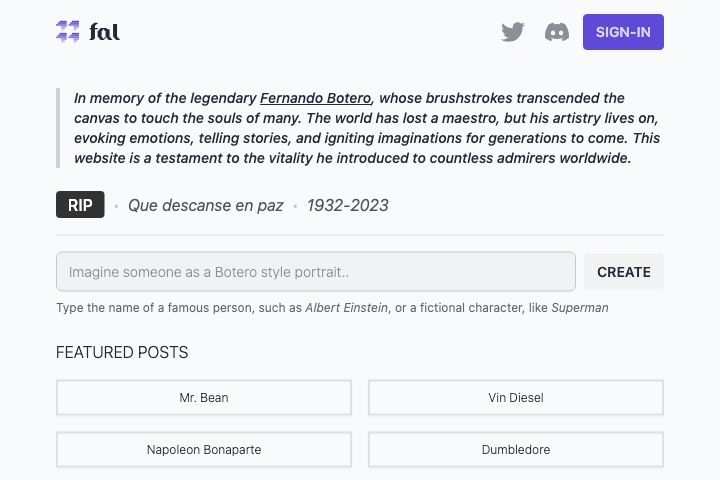View the Dumbledore featured post
Viewport: 720px width, 480px height.
516,449
